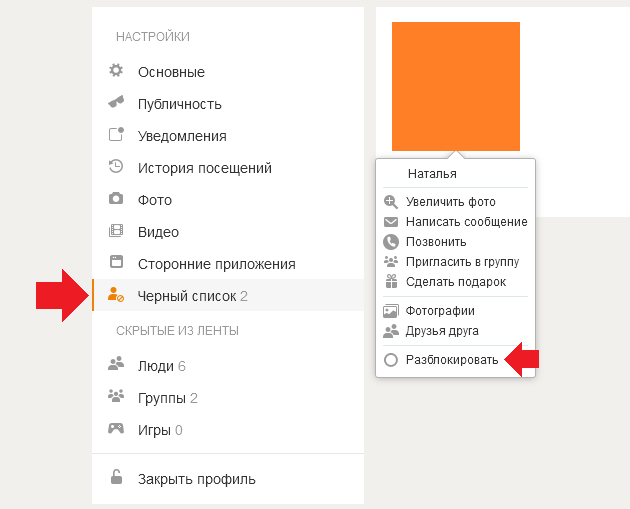Select Черный список 2 in sidebar

pyautogui.click(x=228, y=295)
